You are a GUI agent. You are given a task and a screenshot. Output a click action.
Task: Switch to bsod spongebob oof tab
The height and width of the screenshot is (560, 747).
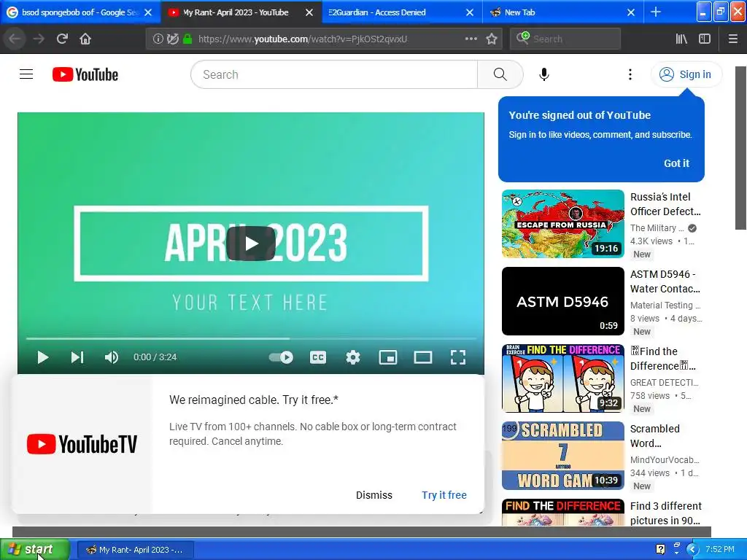pos(79,12)
